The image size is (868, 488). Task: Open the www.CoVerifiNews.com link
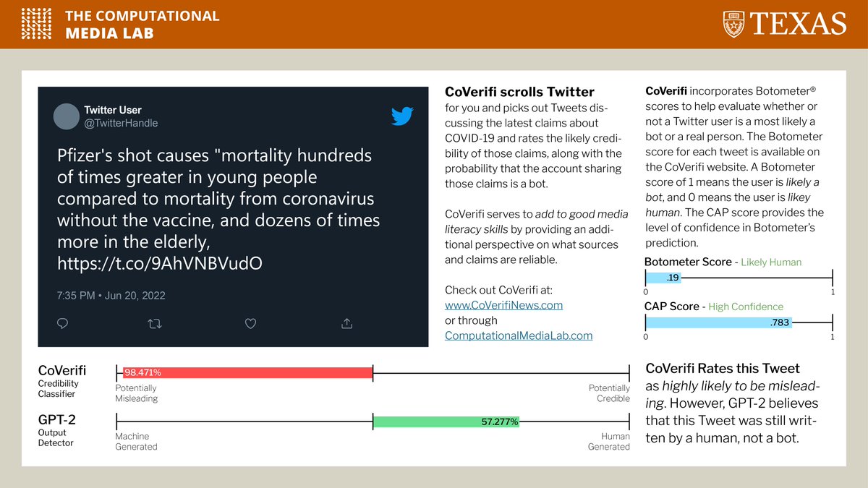(x=503, y=305)
